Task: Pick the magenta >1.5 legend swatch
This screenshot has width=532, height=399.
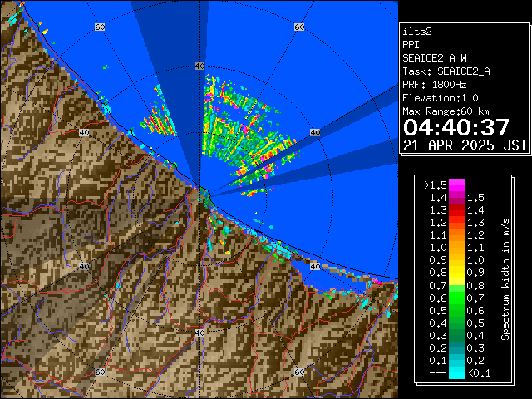Action: pyautogui.click(x=457, y=185)
